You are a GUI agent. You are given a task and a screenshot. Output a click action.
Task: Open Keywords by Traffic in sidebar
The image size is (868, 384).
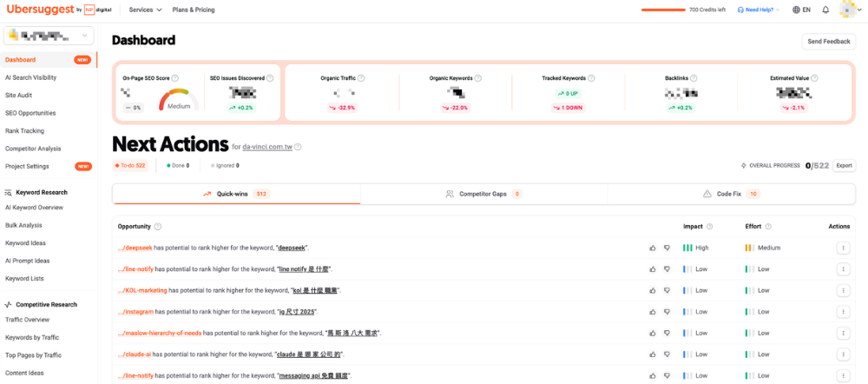tap(32, 337)
